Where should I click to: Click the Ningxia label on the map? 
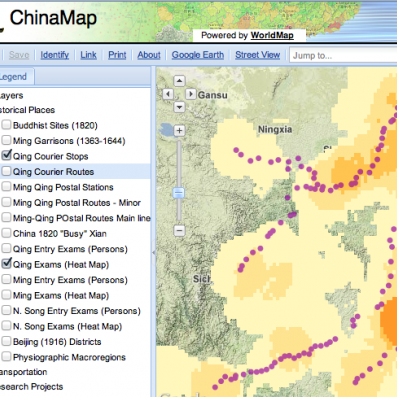(x=275, y=130)
